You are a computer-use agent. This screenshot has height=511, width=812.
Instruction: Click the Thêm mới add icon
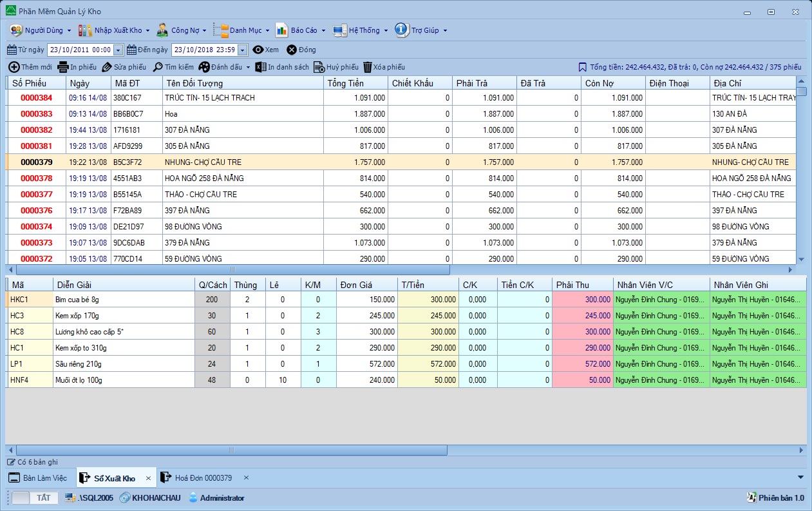click(x=14, y=67)
